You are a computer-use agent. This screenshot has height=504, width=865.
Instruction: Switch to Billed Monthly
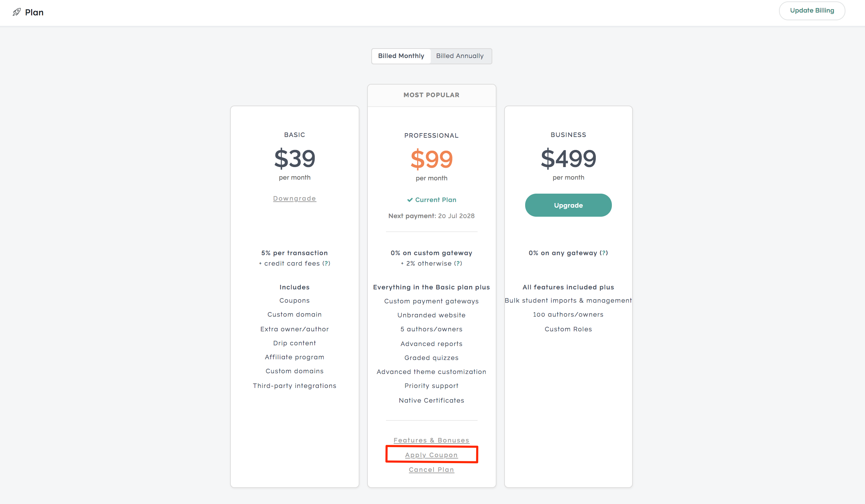click(x=401, y=56)
